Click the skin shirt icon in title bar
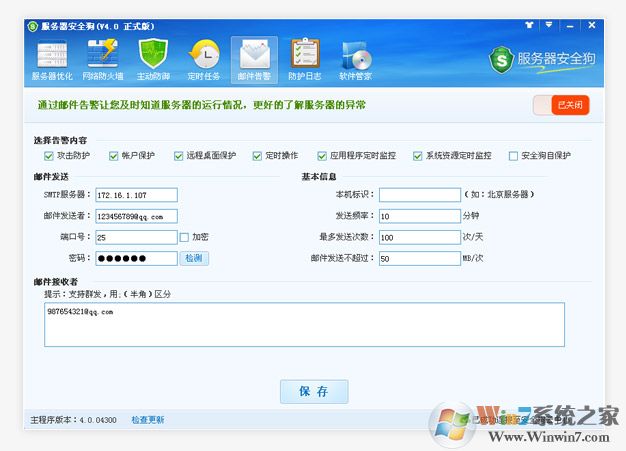 (529, 25)
